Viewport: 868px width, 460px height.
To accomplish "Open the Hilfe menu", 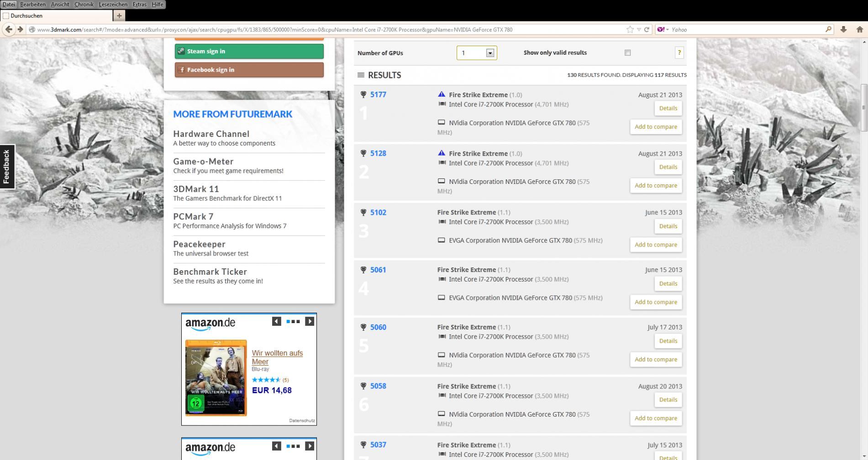I will coord(158,5).
